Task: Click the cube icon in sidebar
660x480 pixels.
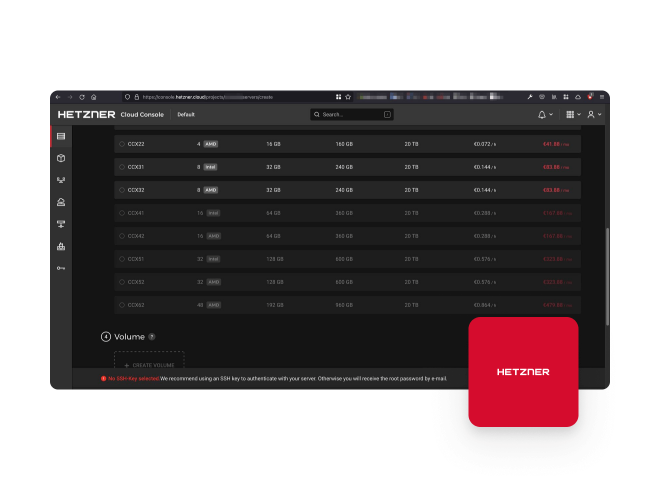Action: click(x=61, y=158)
